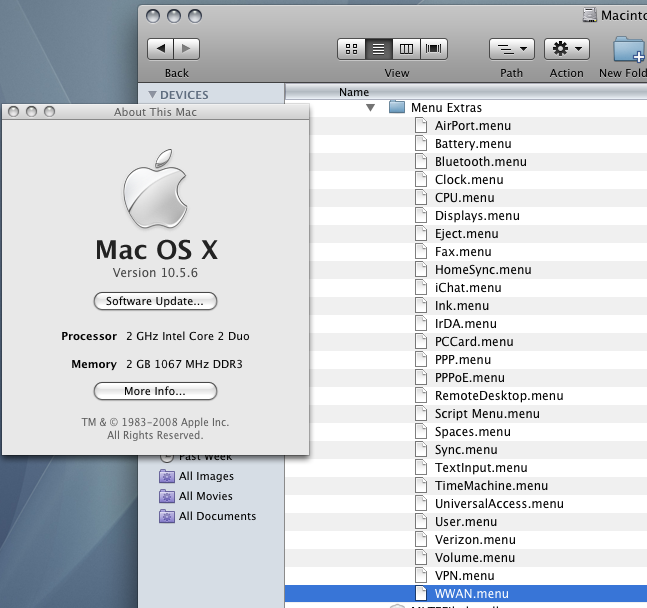This screenshot has width=647, height=608.
Task: Click the Version 10.5.6 text
Action: (155, 273)
